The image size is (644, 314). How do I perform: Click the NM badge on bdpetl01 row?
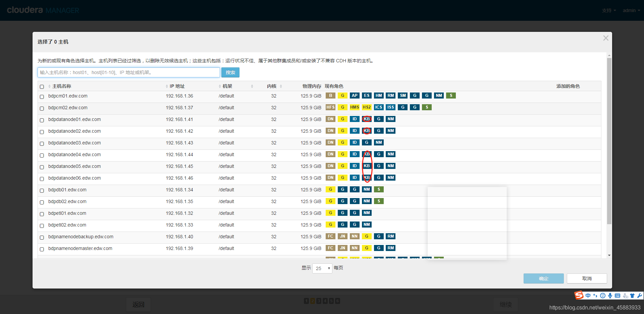tap(367, 213)
